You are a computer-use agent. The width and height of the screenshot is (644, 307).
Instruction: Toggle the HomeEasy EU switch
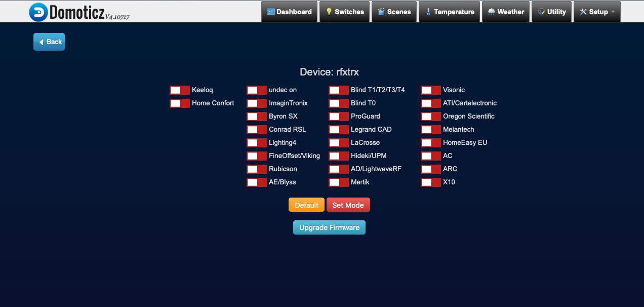[x=431, y=143]
